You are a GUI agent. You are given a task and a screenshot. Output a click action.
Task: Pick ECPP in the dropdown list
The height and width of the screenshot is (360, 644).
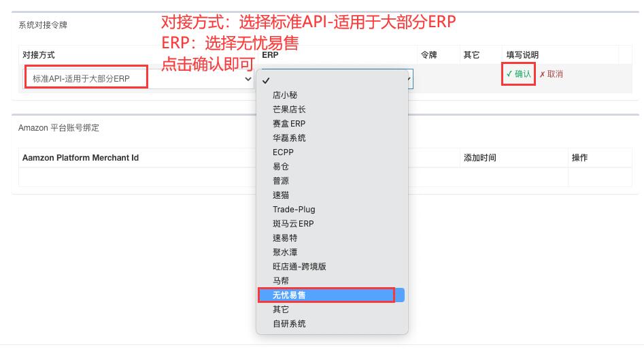332,152
